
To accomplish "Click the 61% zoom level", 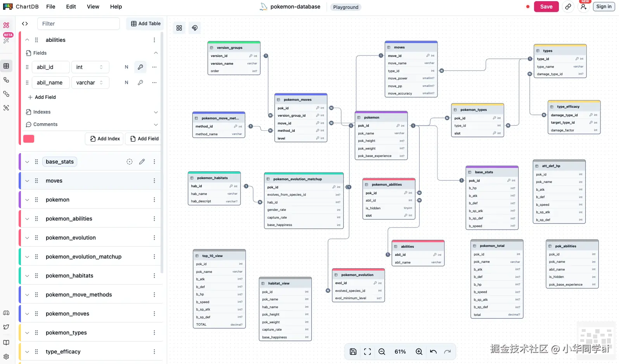I will coord(400,352).
